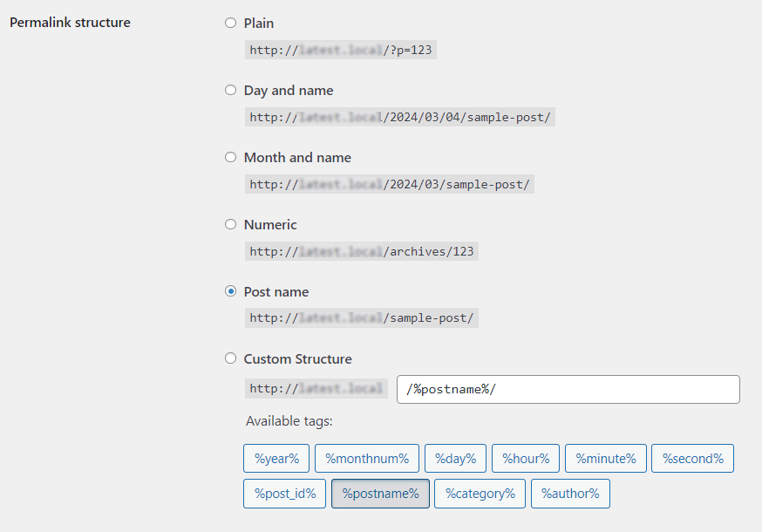This screenshot has width=762, height=532.
Task: Insert the %monthnum% tag button
Action: (367, 458)
